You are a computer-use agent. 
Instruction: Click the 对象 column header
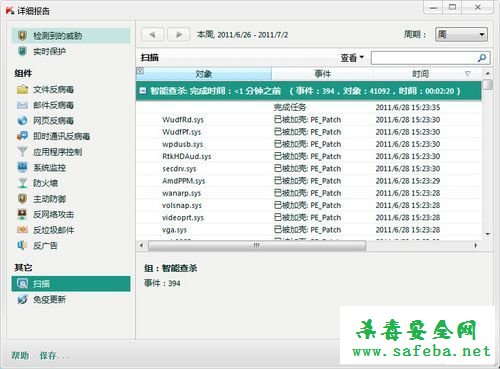tap(204, 74)
